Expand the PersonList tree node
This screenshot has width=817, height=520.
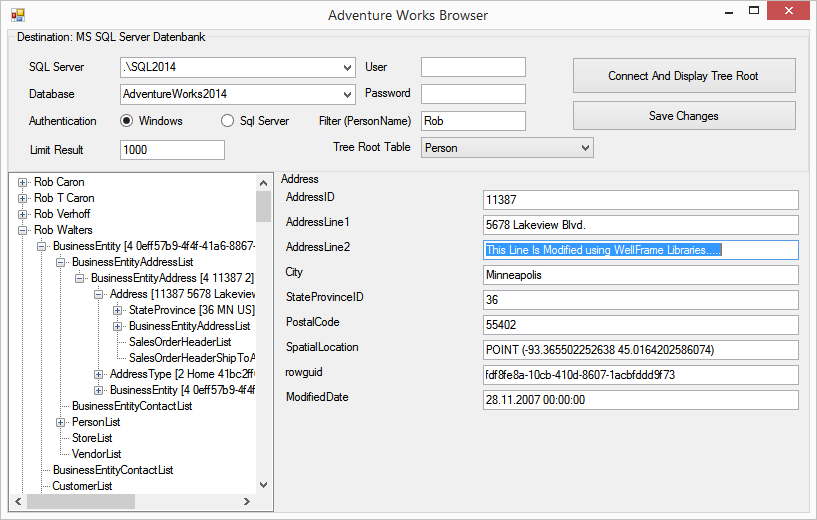60,422
